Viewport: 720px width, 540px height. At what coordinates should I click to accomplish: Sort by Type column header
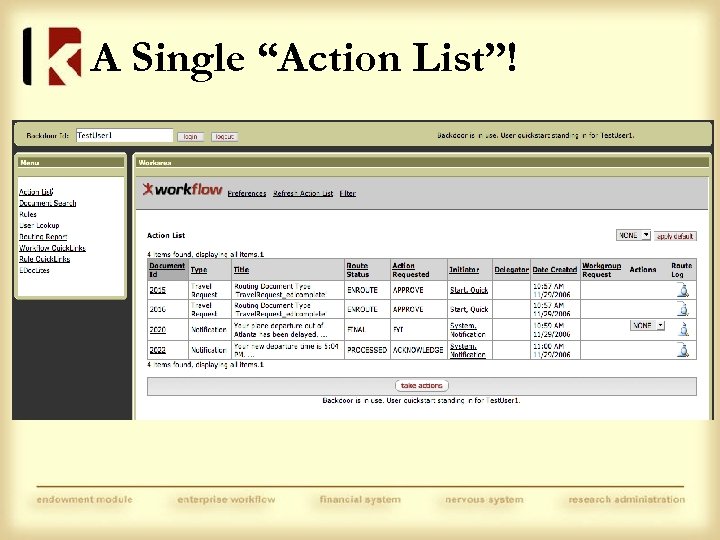point(199,270)
